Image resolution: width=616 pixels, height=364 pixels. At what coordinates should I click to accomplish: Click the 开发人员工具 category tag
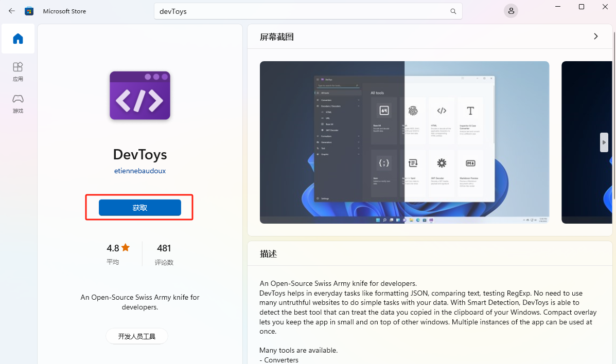click(136, 336)
